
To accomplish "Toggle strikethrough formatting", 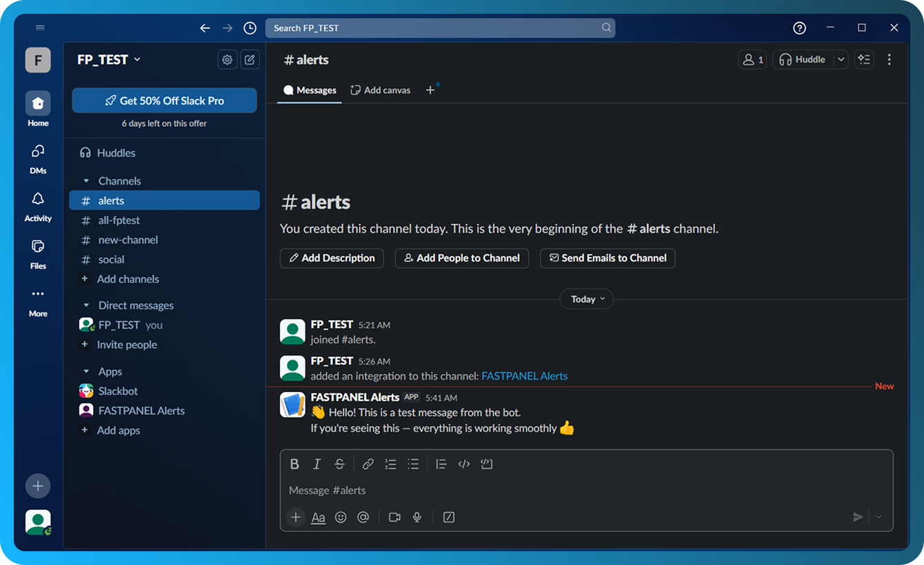I will coord(339,463).
